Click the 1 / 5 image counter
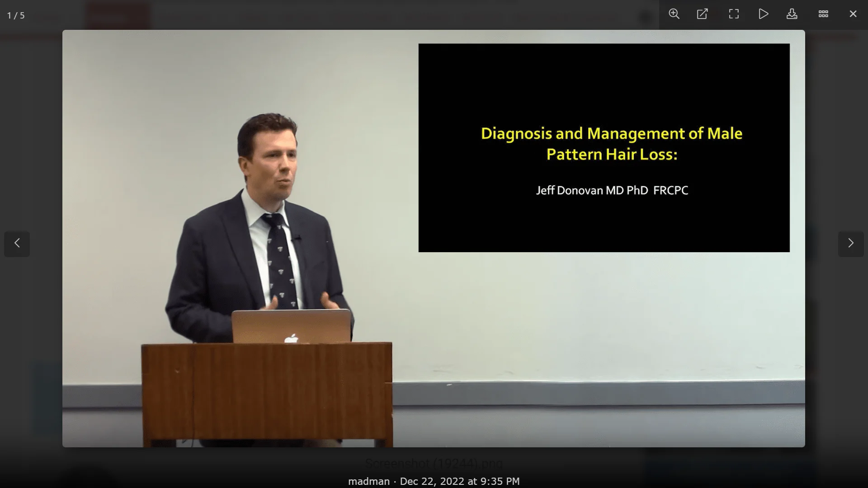The image size is (868, 488). point(16,16)
